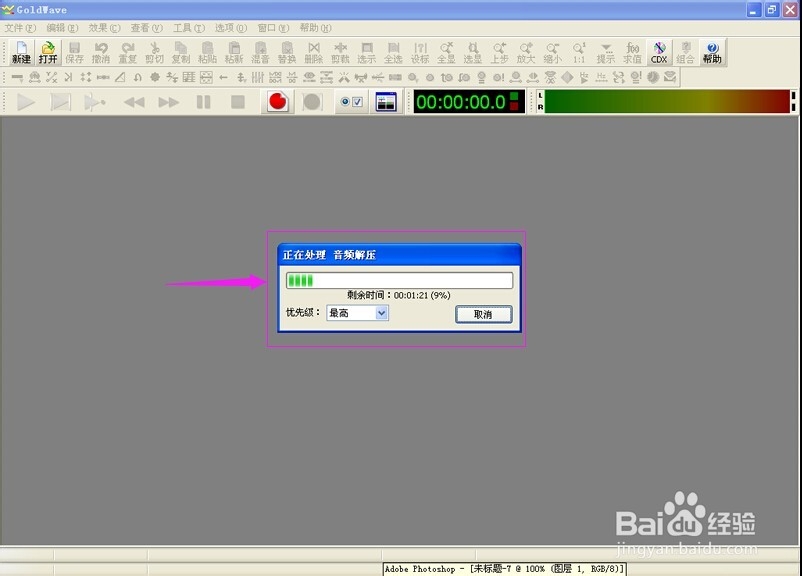Screen dimensions: 802x576
Task: Click the play-to-finish marker button
Action: pos(95,102)
